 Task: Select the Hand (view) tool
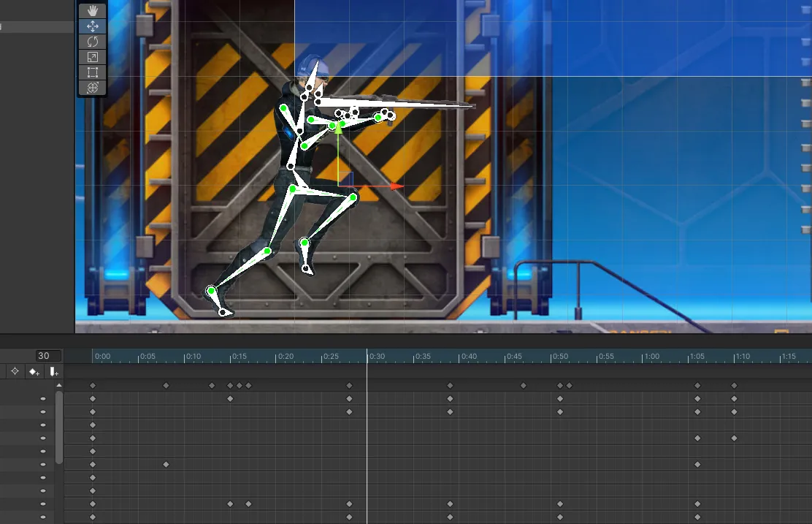coord(93,10)
